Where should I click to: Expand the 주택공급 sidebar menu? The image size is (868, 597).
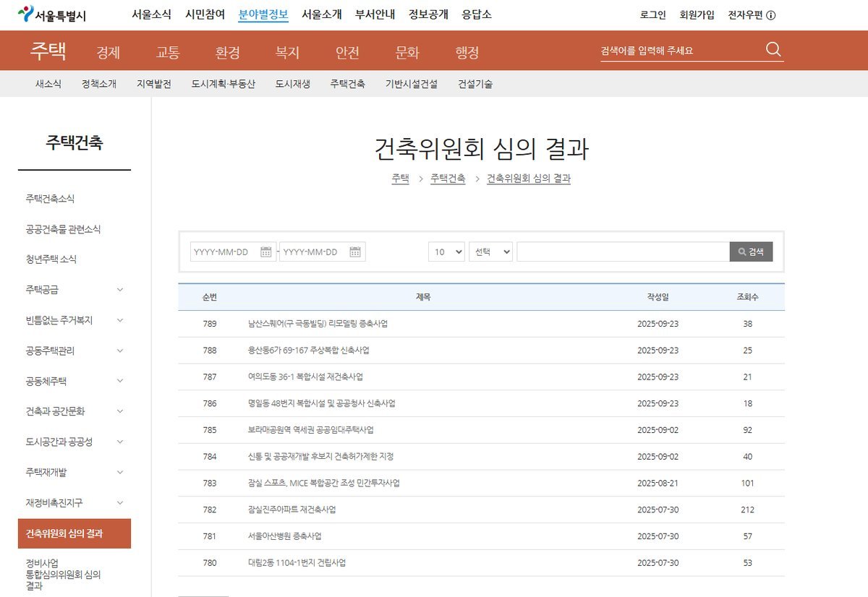click(120, 290)
